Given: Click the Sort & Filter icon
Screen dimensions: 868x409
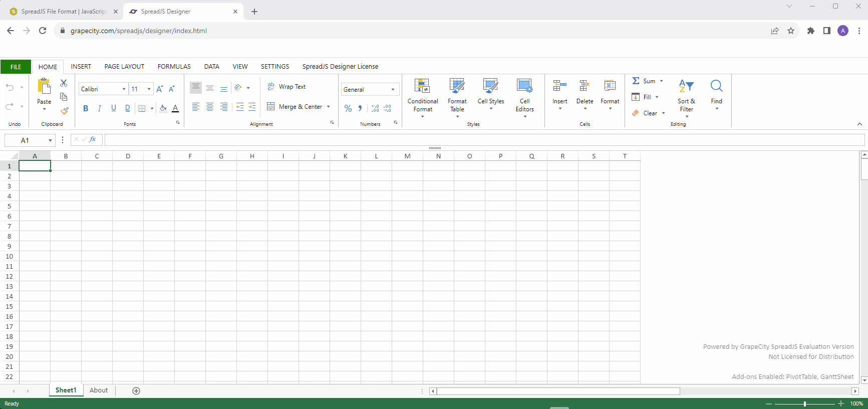Looking at the screenshot, I should 686,86.
